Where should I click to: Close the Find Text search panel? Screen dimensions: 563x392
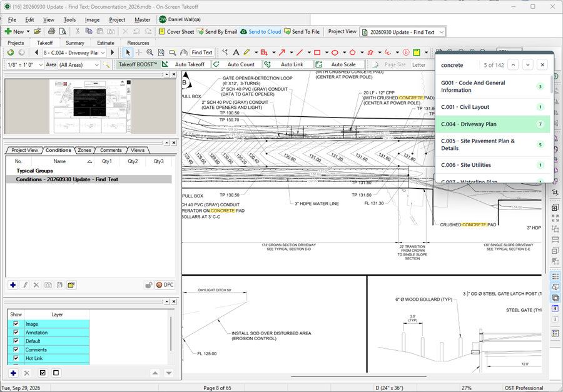[x=542, y=65]
